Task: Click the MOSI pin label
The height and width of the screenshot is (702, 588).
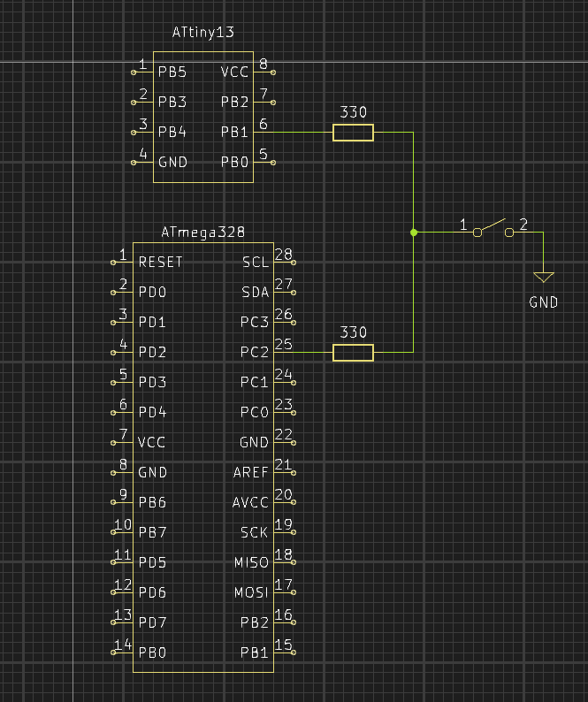Action: (251, 592)
